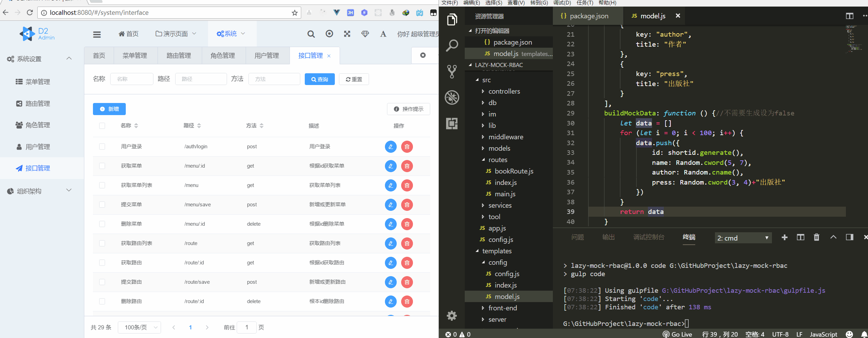Check the 用户登录 row checkbox
868x338 pixels.
tap(102, 147)
